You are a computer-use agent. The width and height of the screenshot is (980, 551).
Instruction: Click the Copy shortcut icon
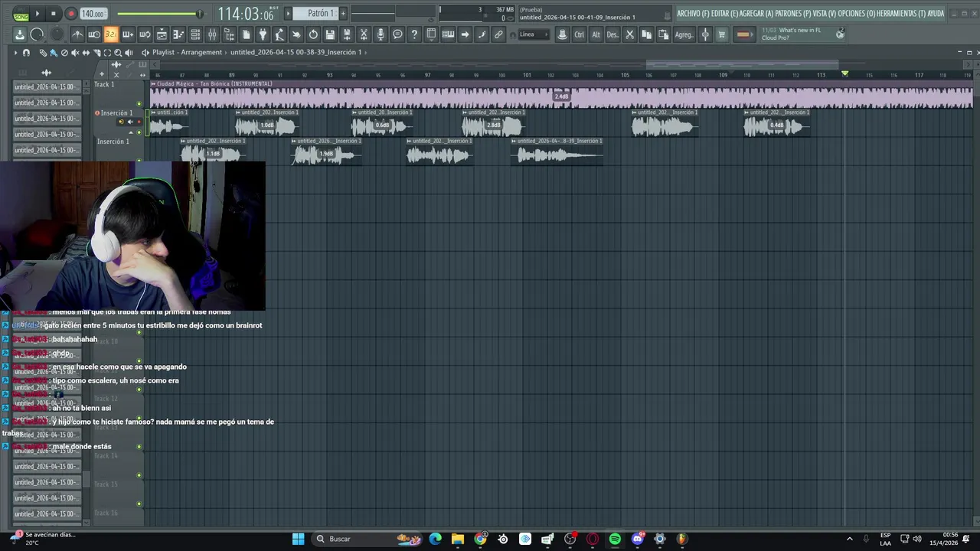coord(646,34)
